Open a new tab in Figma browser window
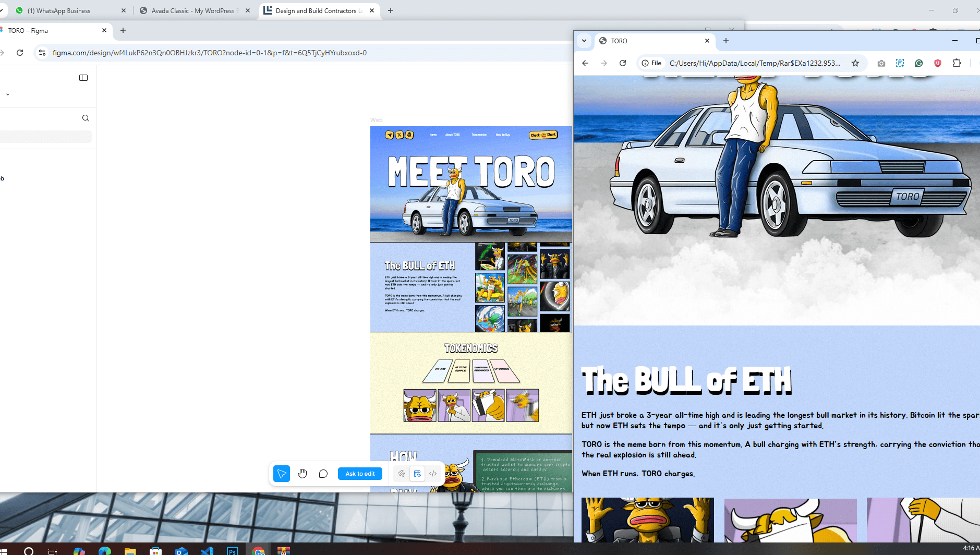 pyautogui.click(x=123, y=30)
